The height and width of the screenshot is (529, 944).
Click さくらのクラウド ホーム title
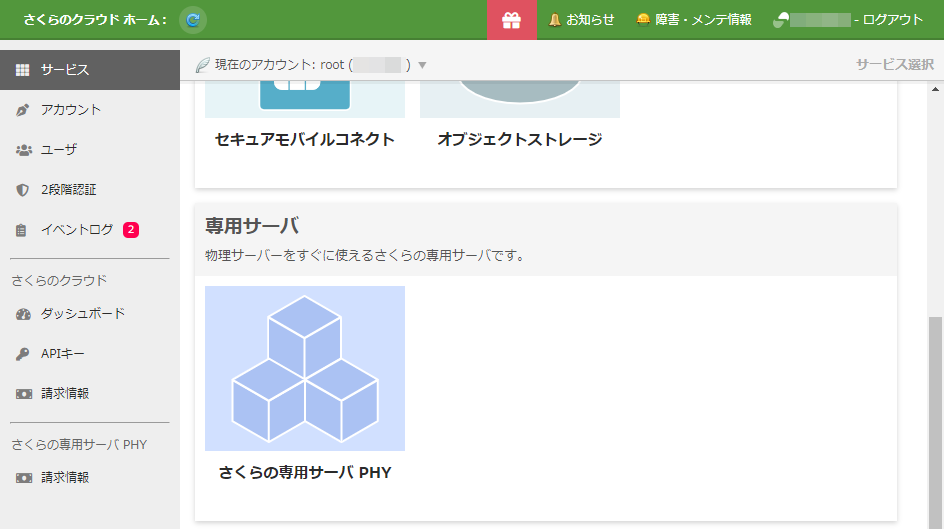[x=95, y=20]
